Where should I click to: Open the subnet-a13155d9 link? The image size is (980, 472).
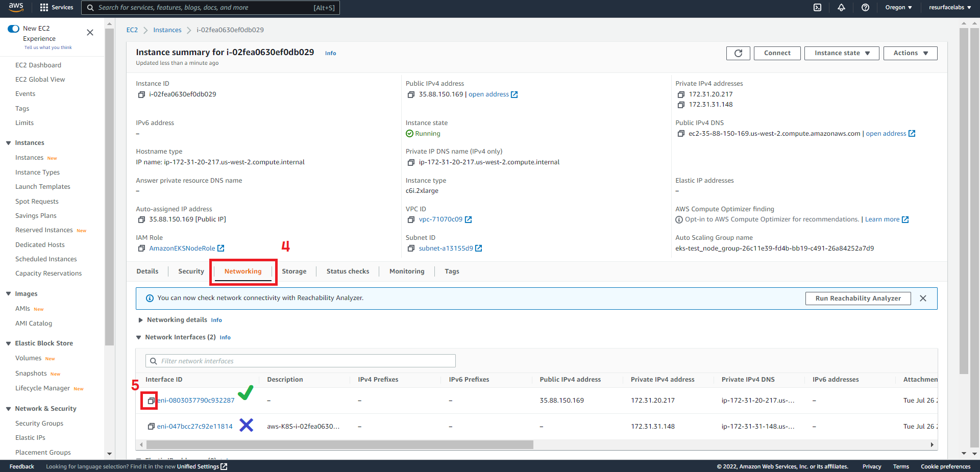pos(450,249)
